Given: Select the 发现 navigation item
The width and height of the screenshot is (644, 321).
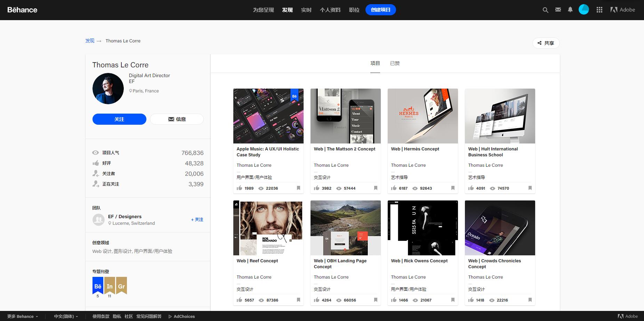Looking at the screenshot, I should tap(288, 10).
